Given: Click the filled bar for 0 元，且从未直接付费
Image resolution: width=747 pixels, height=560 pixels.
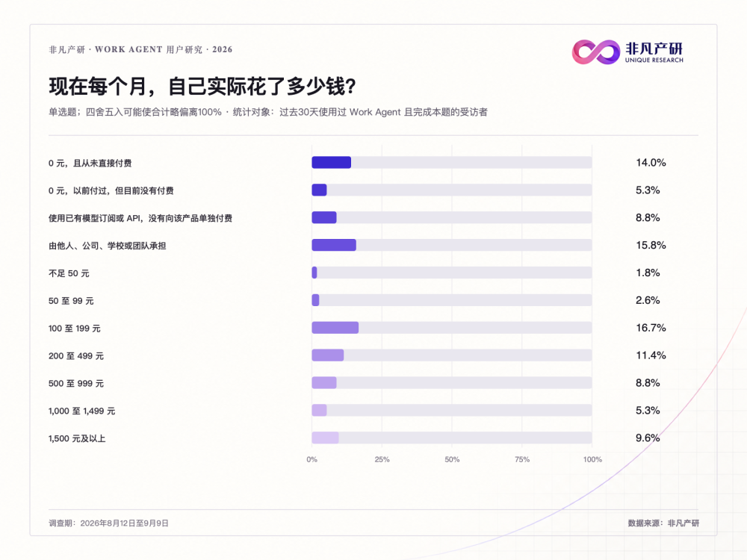Looking at the screenshot, I should click(x=332, y=162).
